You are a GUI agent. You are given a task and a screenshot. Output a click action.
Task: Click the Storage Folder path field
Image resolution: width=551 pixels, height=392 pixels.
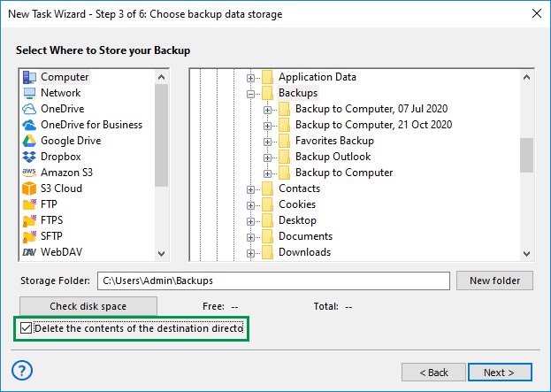tap(273, 281)
